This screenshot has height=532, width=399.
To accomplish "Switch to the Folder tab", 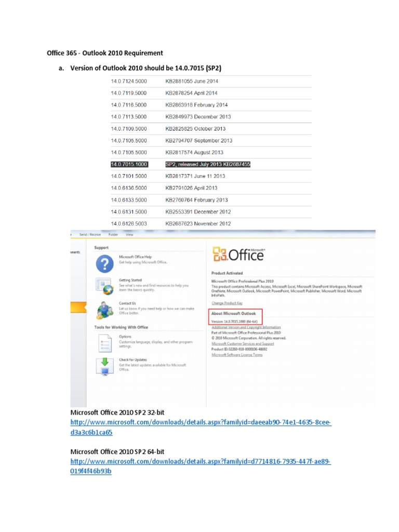I will coord(113,234).
